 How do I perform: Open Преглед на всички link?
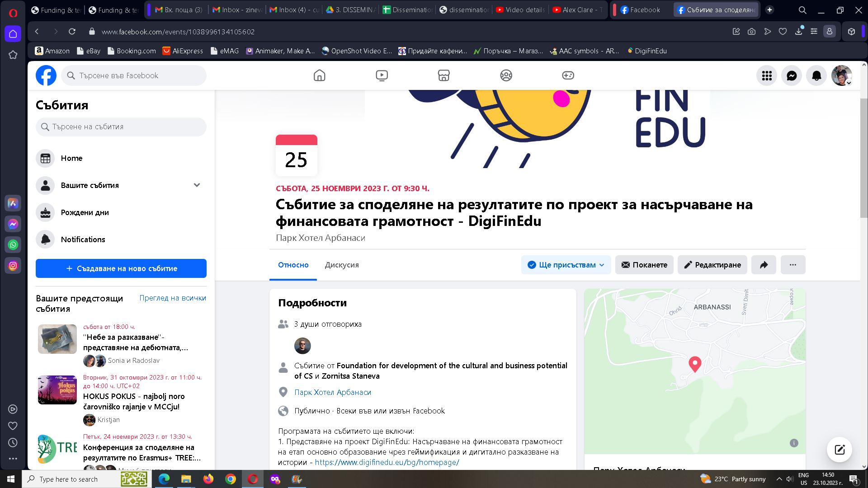(173, 298)
